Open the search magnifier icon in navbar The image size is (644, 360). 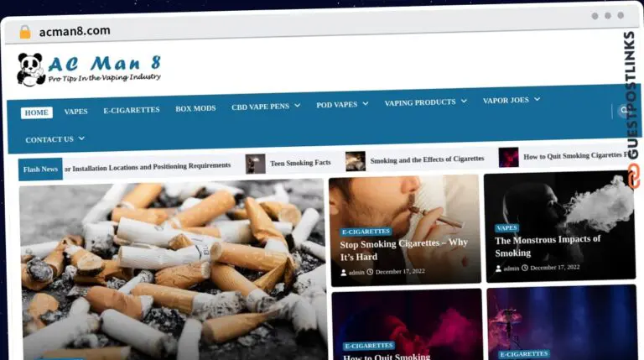pyautogui.click(x=624, y=110)
